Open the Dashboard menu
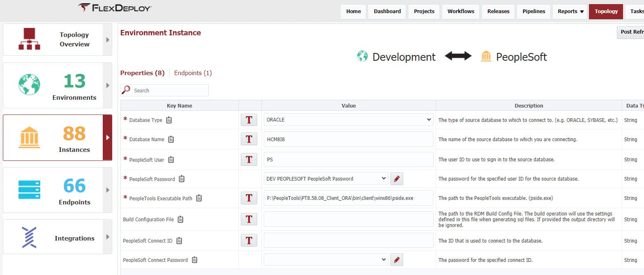The image size is (644, 275). 387,11
